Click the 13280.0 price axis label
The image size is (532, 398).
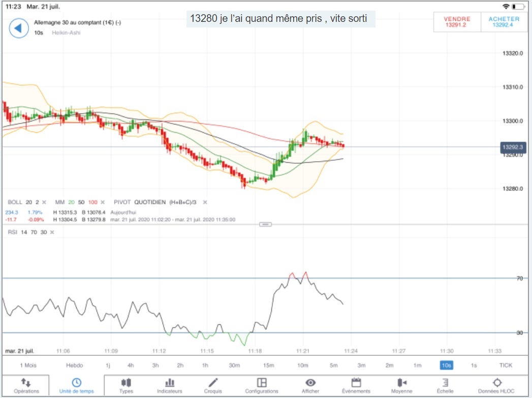click(513, 189)
